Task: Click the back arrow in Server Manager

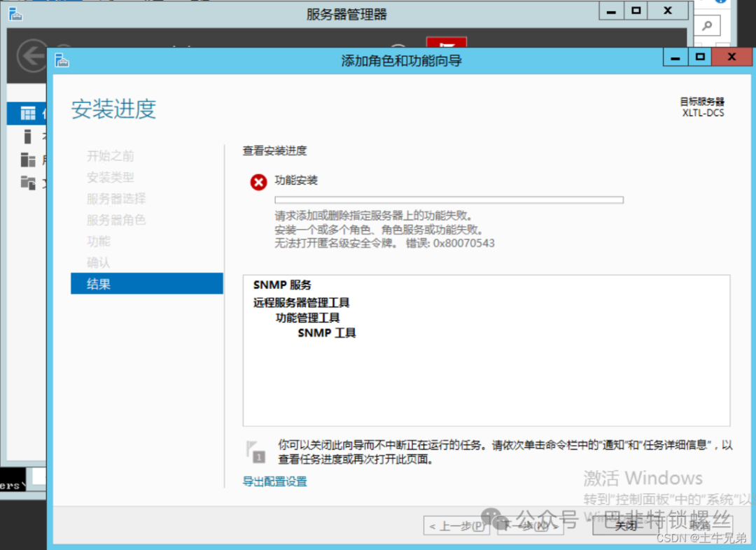Action: click(x=31, y=56)
